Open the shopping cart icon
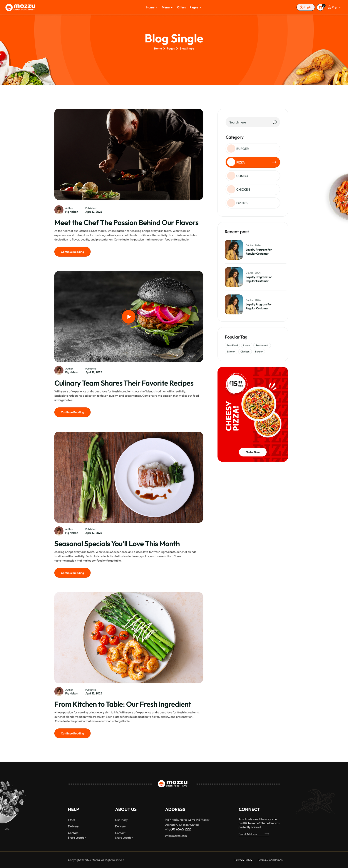The width and height of the screenshot is (348, 868). [320, 7]
